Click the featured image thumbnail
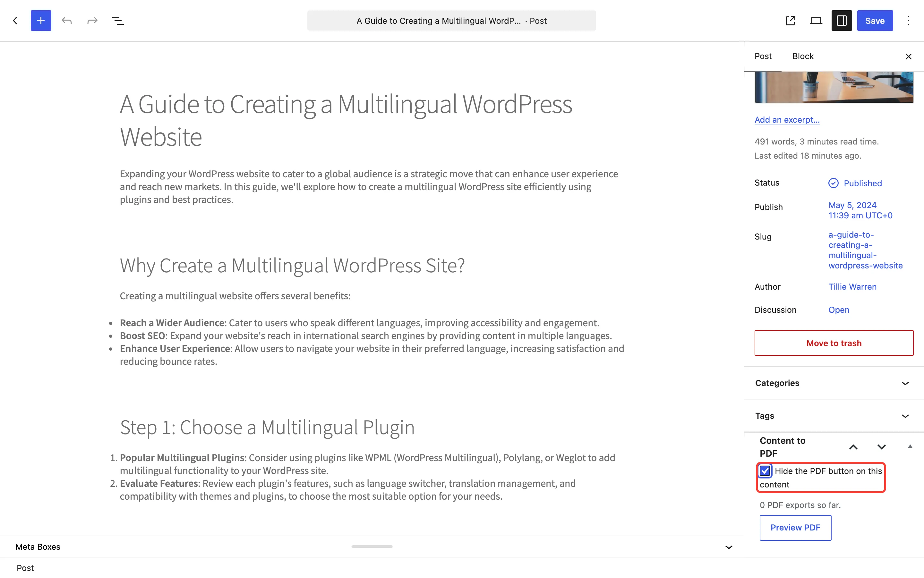This screenshot has width=924, height=578. click(x=834, y=87)
